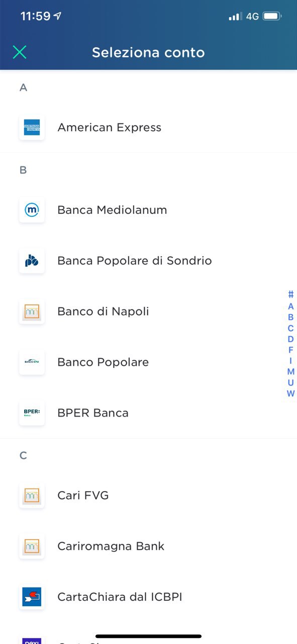The image size is (297, 644).
Task: Tap the Banca Popolare di Sondrio logo
Action: click(x=32, y=261)
